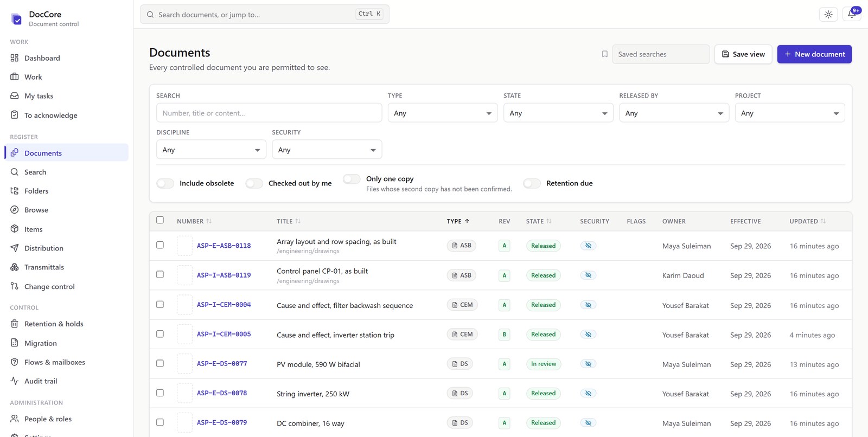Open the SECURITY filter dropdown
The height and width of the screenshot is (437, 868).
coord(327,150)
